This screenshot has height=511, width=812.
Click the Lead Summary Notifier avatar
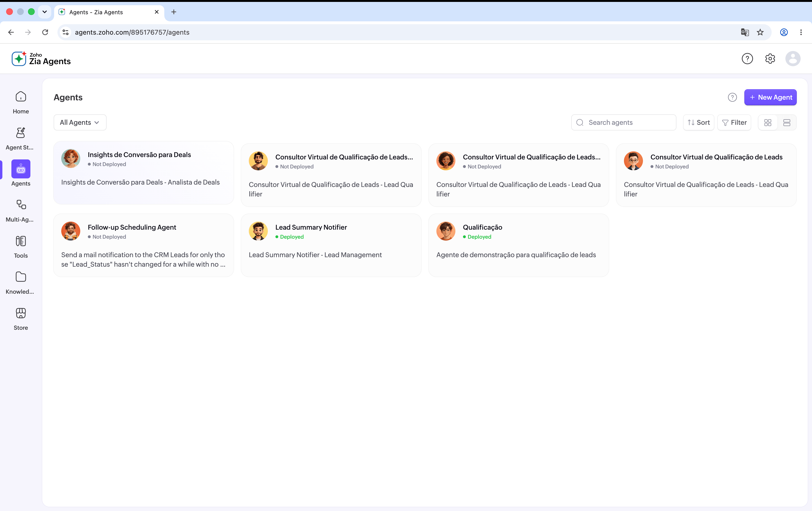coord(258,231)
